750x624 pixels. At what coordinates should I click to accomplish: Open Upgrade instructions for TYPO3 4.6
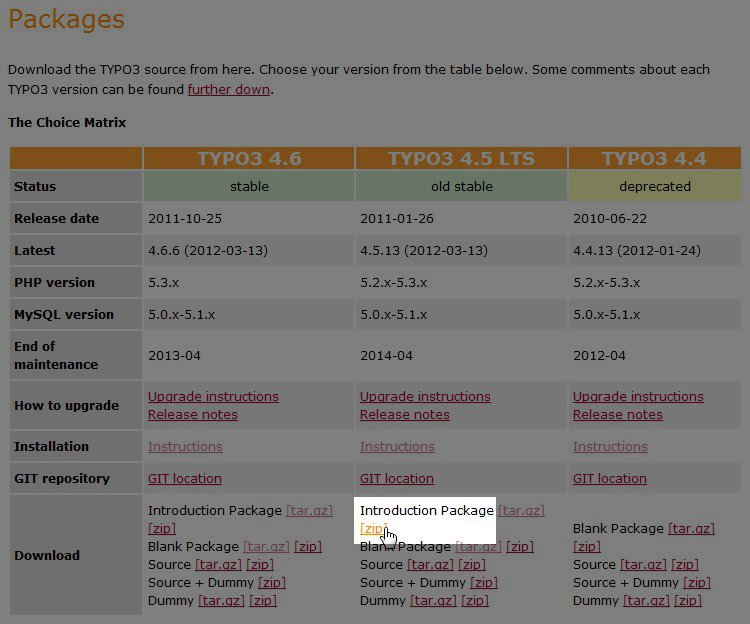(213, 397)
